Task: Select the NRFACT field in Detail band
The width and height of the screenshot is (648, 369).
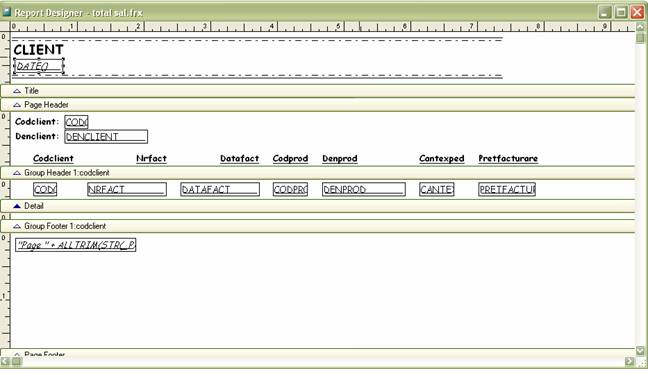Action: pos(127,190)
